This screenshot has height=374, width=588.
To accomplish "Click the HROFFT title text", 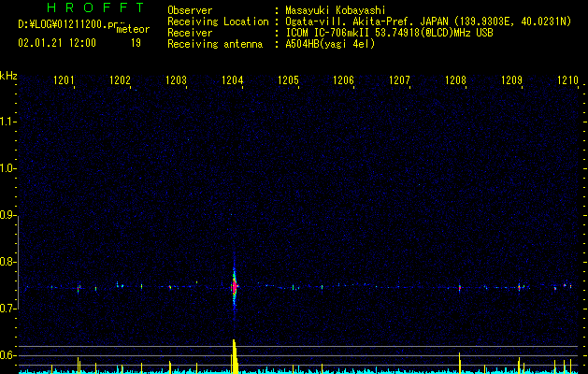I will [x=95, y=7].
